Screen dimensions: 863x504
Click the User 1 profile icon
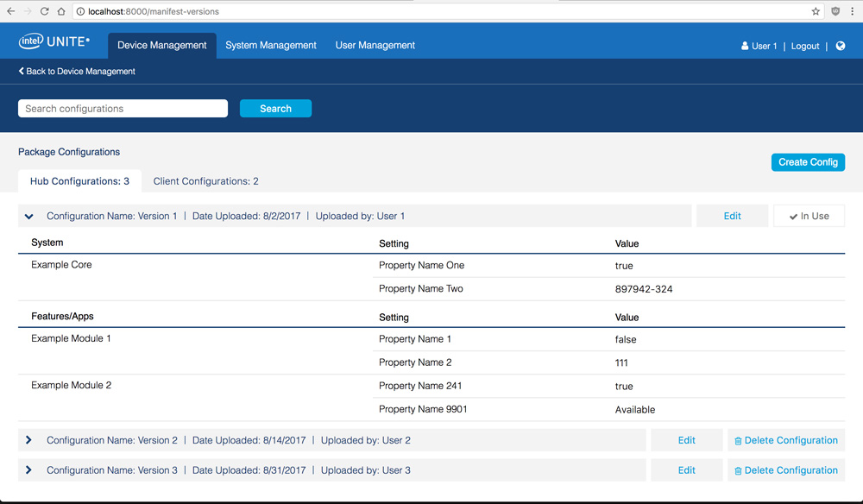(x=745, y=46)
